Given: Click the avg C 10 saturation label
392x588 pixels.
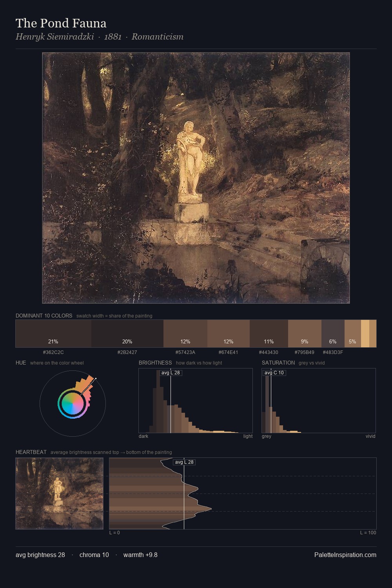Looking at the screenshot, I should [x=274, y=373].
